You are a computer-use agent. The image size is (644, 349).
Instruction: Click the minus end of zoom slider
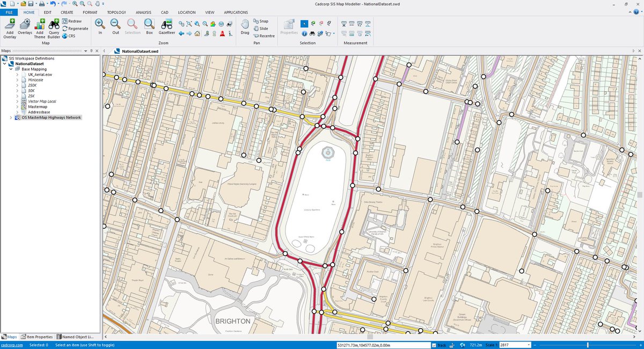[x=535, y=345]
